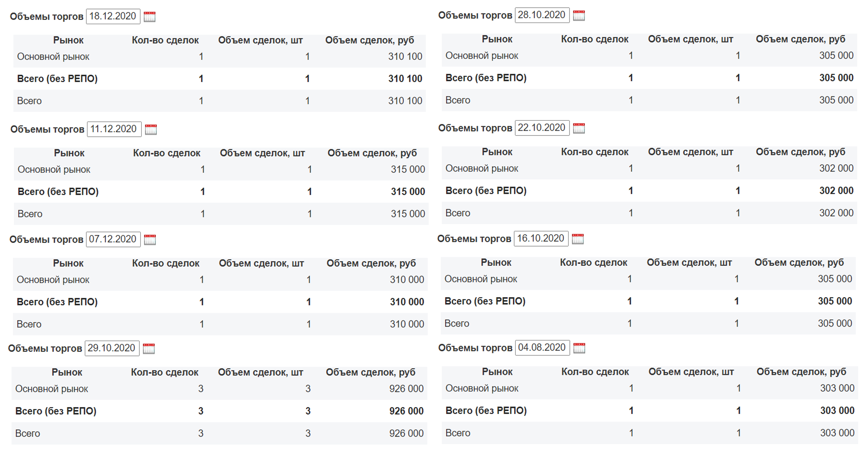Focus the 18.12.2020 date input field
The width and height of the screenshot is (868, 455).
coord(113,16)
